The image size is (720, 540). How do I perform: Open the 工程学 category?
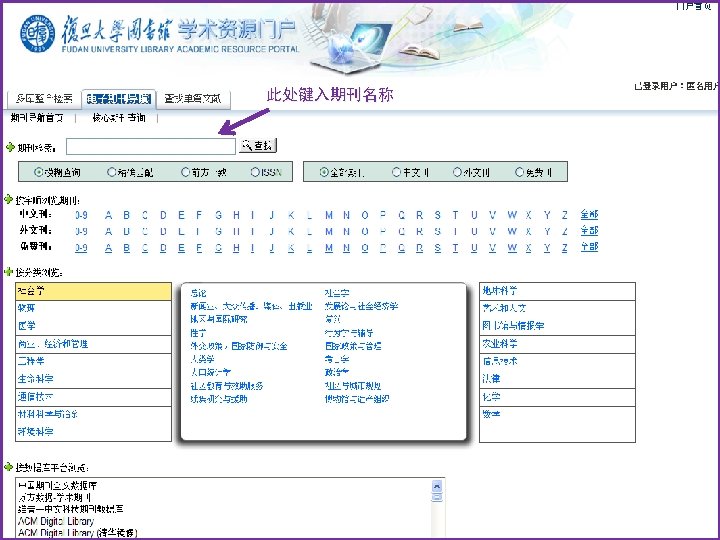(31, 361)
